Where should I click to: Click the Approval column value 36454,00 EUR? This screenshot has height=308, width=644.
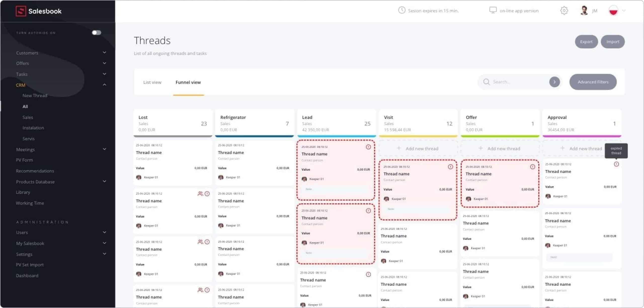coord(561,130)
